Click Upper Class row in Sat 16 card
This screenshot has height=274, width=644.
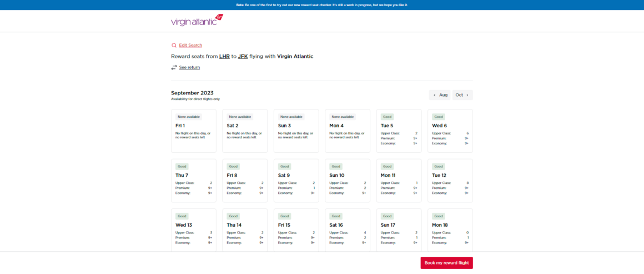(348, 233)
